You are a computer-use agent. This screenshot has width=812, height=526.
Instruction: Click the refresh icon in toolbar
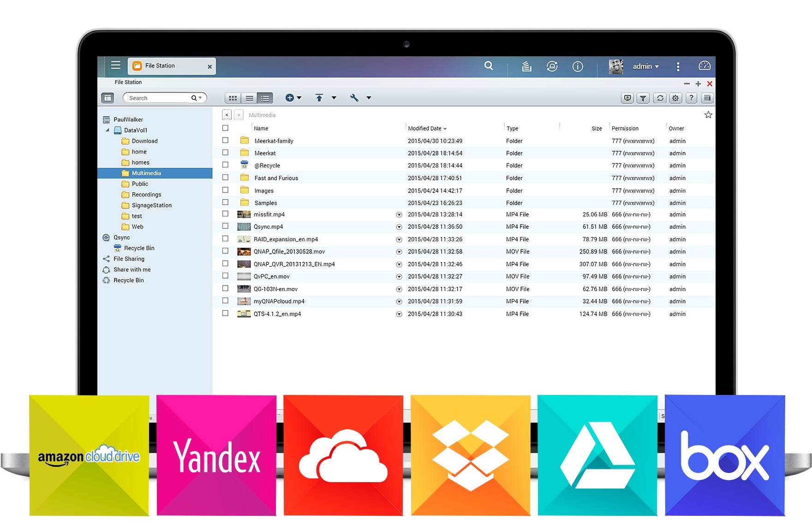pos(660,98)
